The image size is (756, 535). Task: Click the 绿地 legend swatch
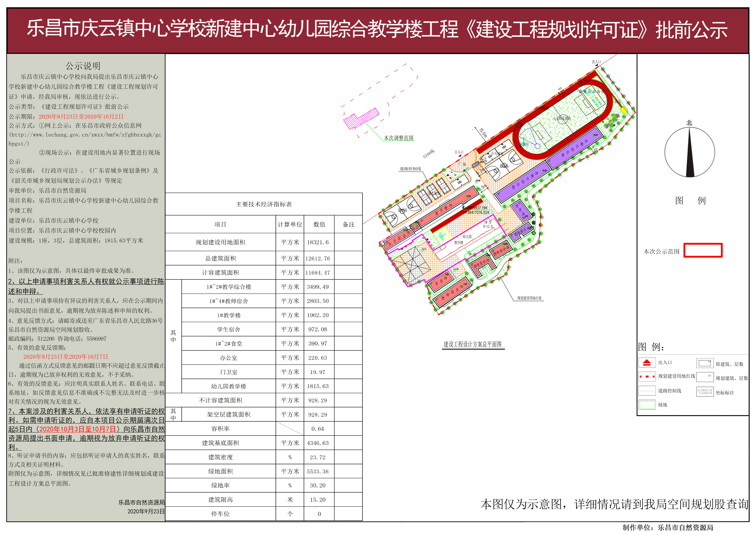pyautogui.click(x=647, y=405)
